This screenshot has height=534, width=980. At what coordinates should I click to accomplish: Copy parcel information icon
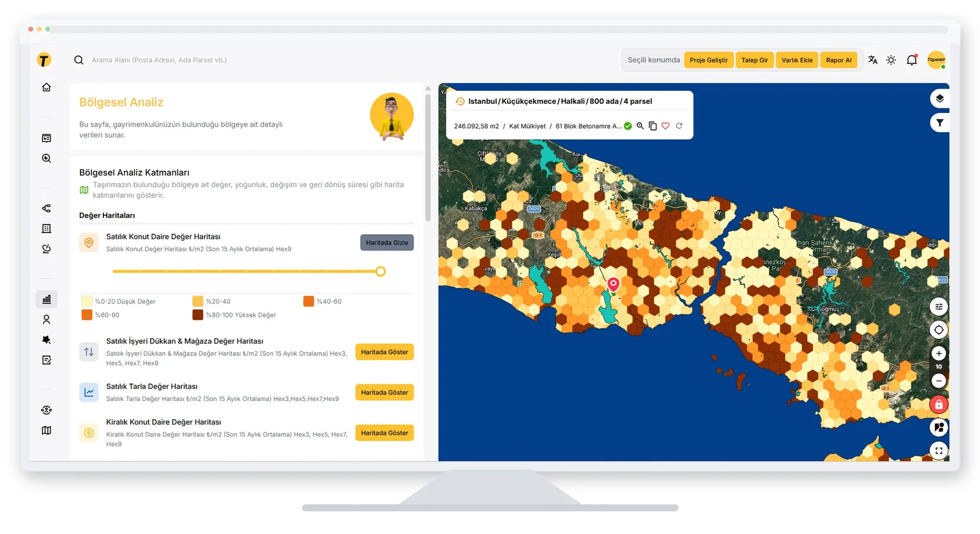coord(653,126)
